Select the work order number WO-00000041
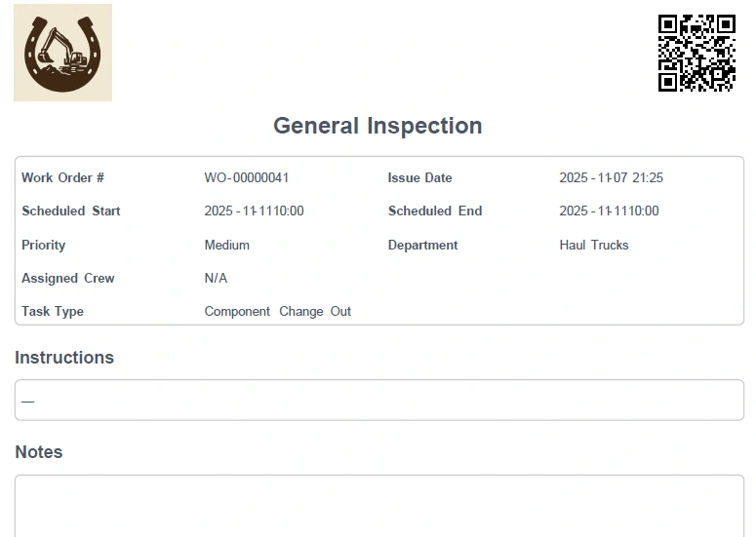Screen dimensions: 756x537 (247, 177)
